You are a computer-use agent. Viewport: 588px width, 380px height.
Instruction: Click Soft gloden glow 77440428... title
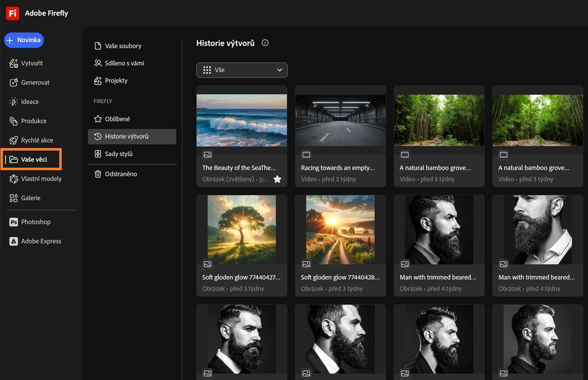[340, 277]
